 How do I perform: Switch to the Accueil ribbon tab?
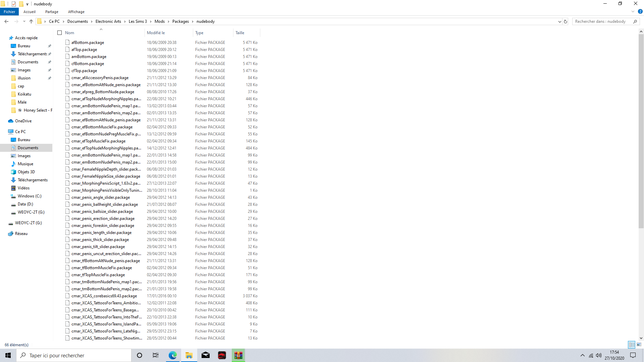click(30, 12)
